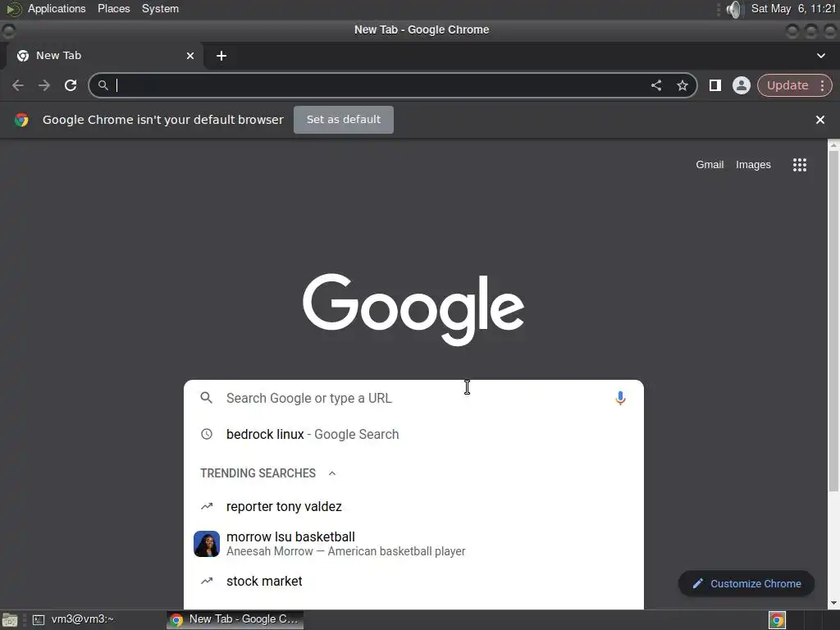This screenshot has height=630, width=840.
Task: Open the side panel icon
Action: pos(715,85)
